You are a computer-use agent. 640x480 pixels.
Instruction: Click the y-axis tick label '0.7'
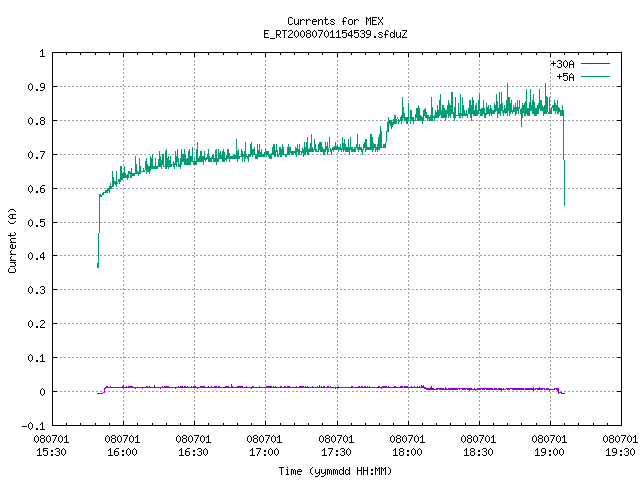pos(36,155)
